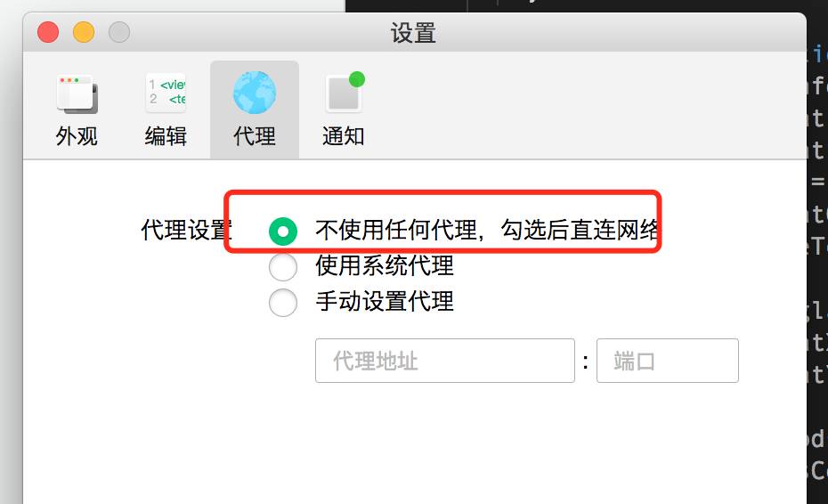828x504 pixels.
Task: Go to the 通知 tab label
Action: coord(344,136)
